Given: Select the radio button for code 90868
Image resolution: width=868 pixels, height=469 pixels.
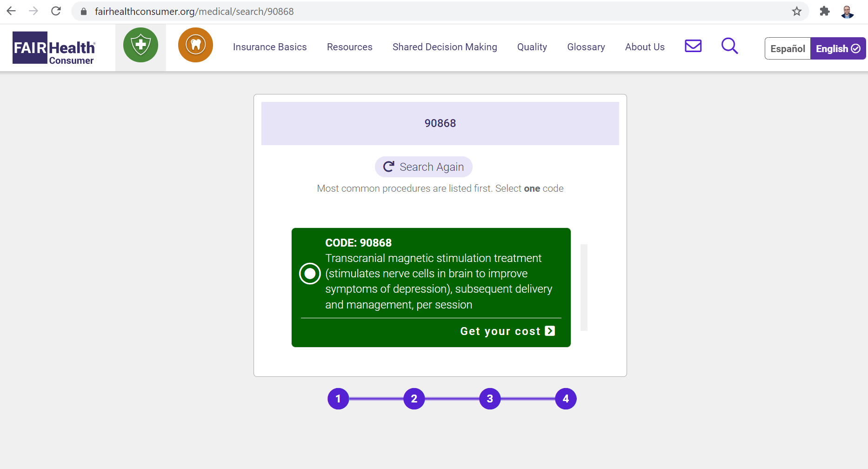Looking at the screenshot, I should tap(310, 274).
